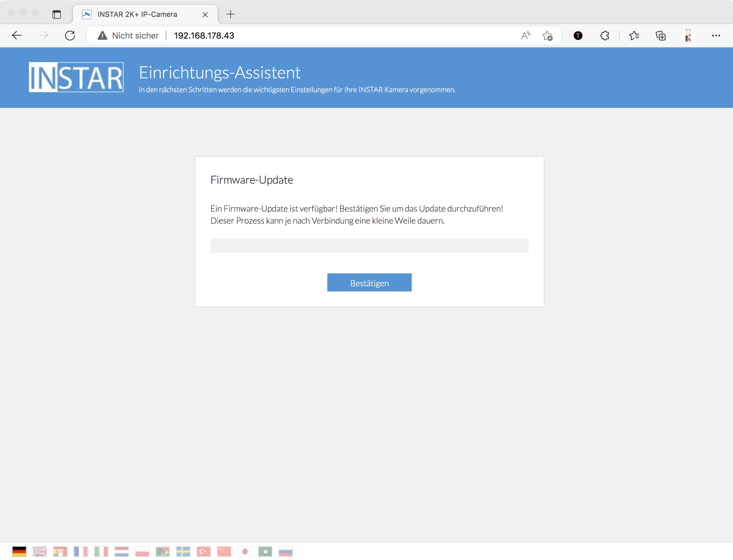Open browser extensions puzzle icon
The image size is (733, 560).
pyautogui.click(x=604, y=35)
